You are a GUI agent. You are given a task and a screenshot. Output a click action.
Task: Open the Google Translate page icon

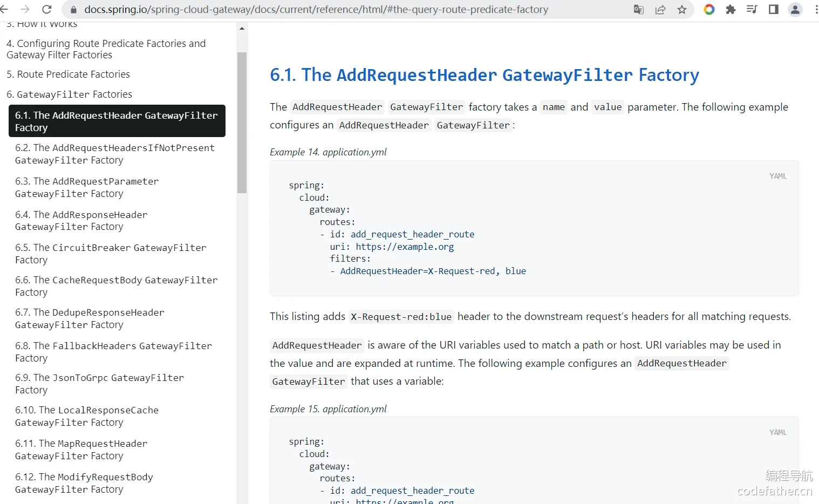pos(639,10)
